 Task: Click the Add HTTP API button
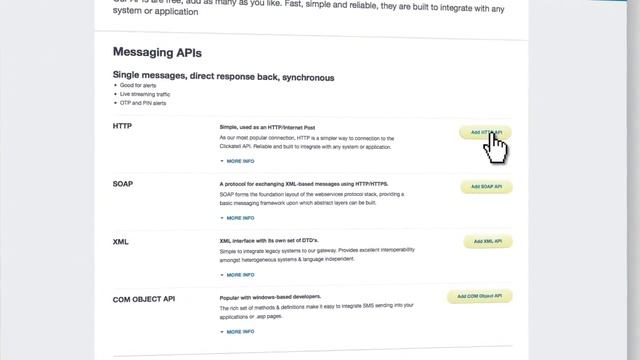point(486,132)
